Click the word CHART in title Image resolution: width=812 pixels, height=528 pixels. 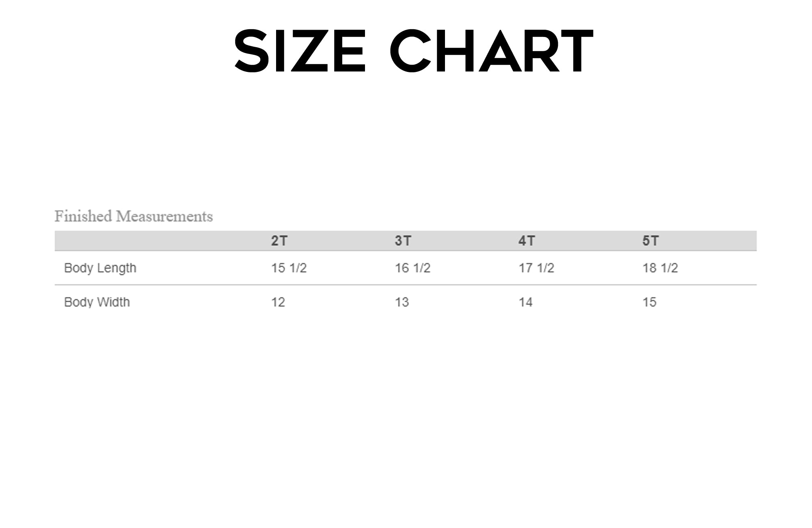click(x=492, y=51)
